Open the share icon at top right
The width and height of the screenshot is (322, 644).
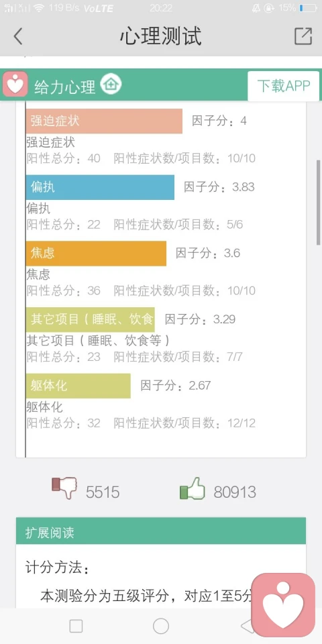[303, 36]
